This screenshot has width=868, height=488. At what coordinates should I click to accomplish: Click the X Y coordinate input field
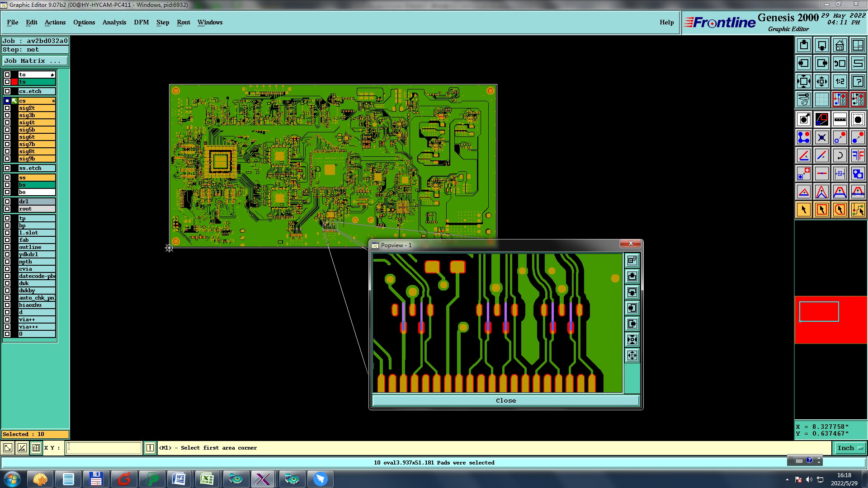pos(104,448)
